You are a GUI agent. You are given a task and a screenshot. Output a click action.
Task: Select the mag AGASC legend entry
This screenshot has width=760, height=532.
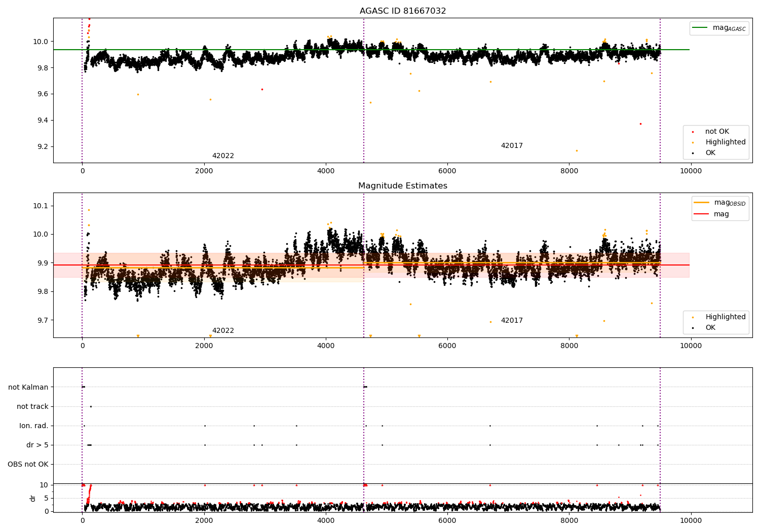point(719,28)
